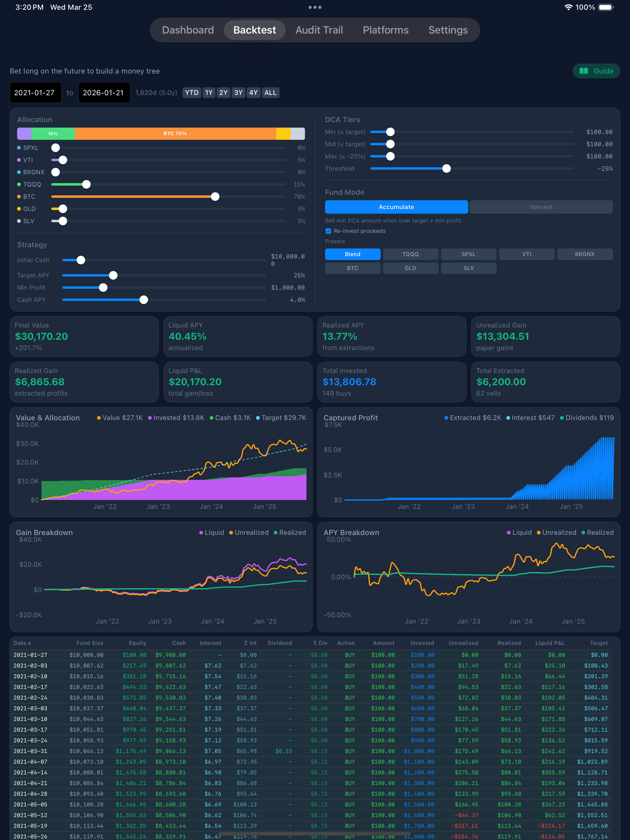Click the Settings navigation item
Image resolution: width=630 pixels, height=840 pixels.
447,30
